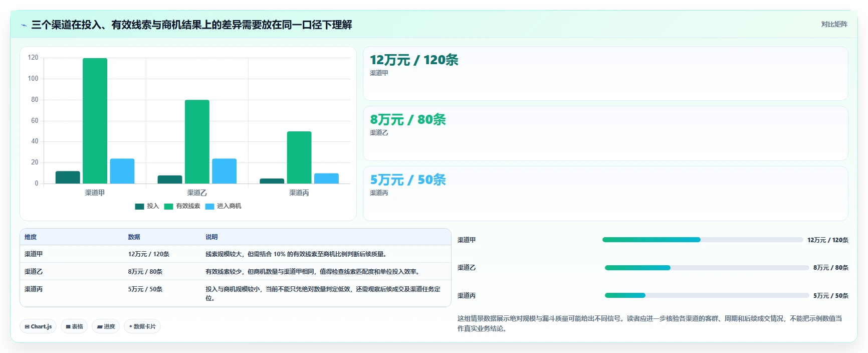Click the Chart.js chip

click(x=38, y=326)
